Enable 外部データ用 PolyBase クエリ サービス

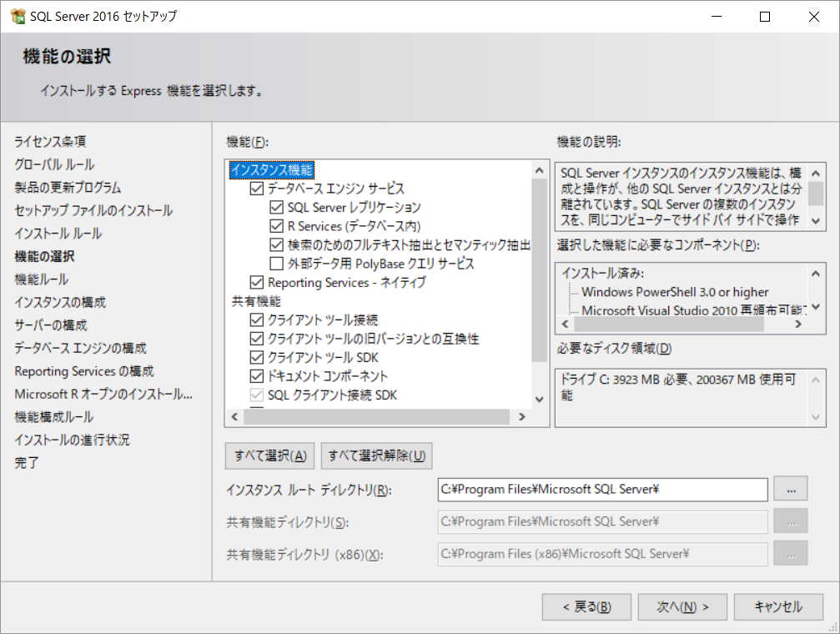click(x=276, y=264)
